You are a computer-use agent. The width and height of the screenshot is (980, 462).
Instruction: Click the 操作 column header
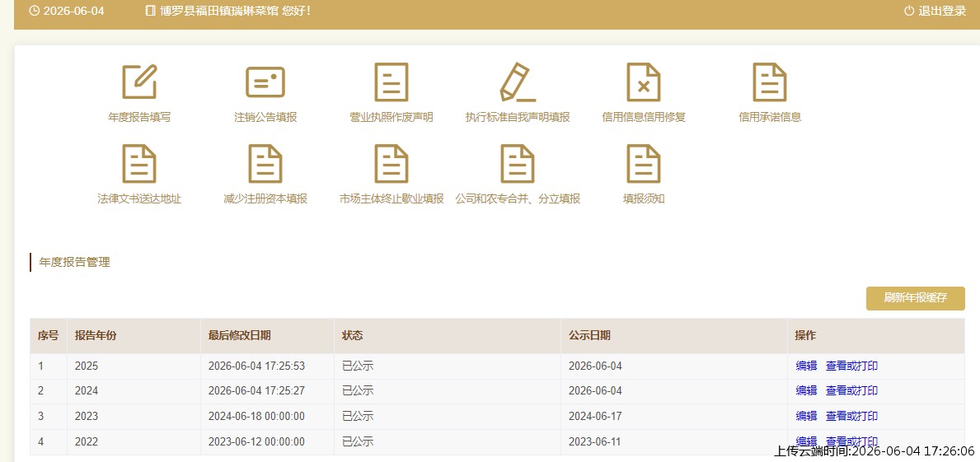coord(805,335)
